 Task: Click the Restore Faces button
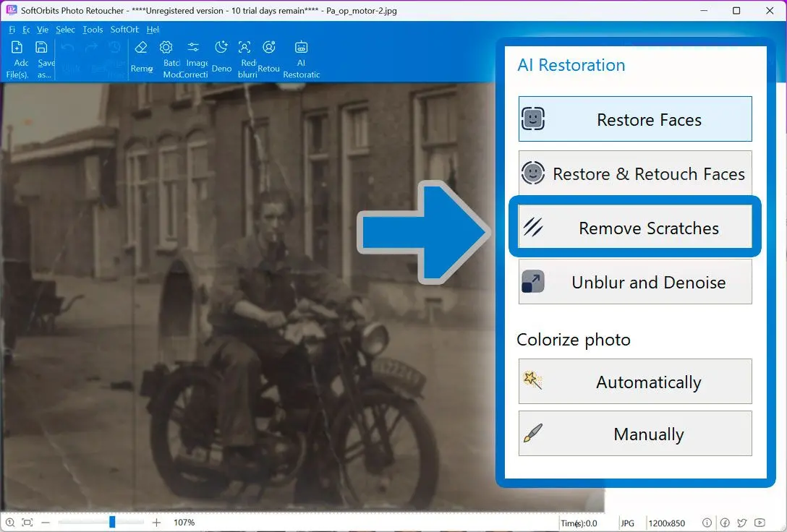click(x=635, y=119)
